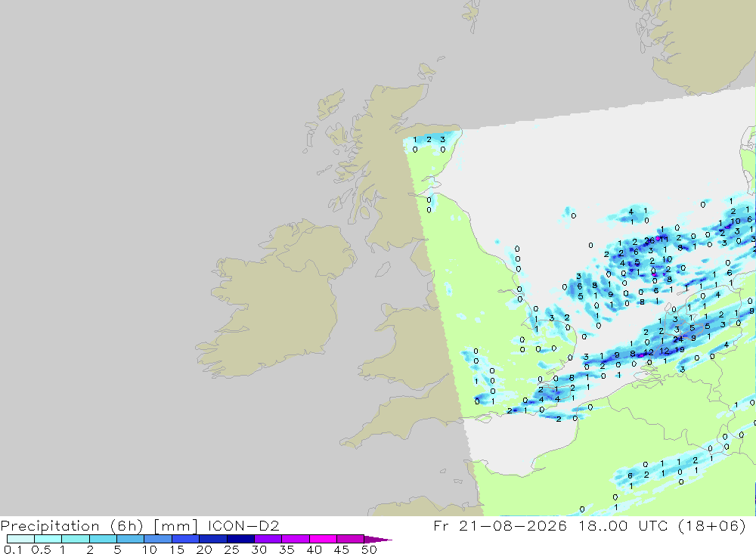Image resolution: width=756 pixels, height=554 pixels.
Task: Click the lightest cyan 0.1–0.5 legend swatch
Action: (x=20, y=539)
